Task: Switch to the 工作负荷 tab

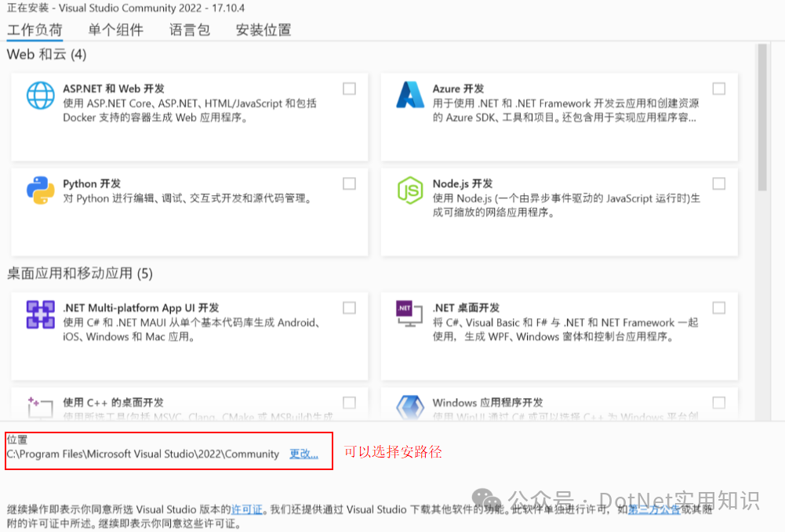Action: (x=35, y=30)
